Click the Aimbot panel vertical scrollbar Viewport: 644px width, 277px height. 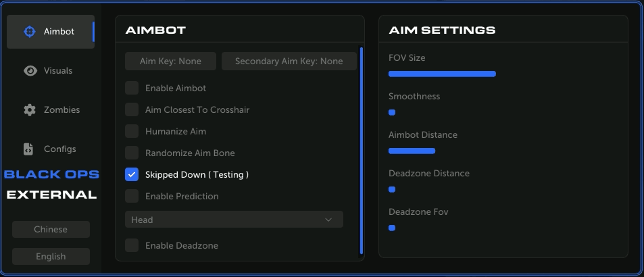pyautogui.click(x=362, y=149)
